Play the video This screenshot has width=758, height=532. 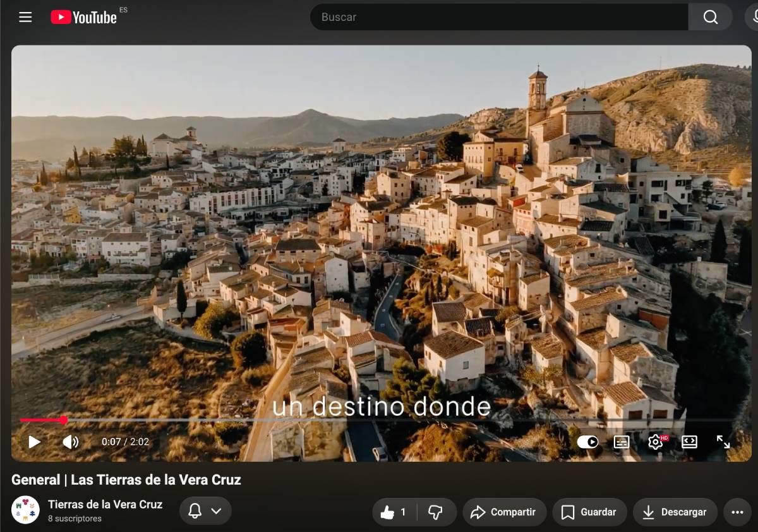click(x=35, y=442)
